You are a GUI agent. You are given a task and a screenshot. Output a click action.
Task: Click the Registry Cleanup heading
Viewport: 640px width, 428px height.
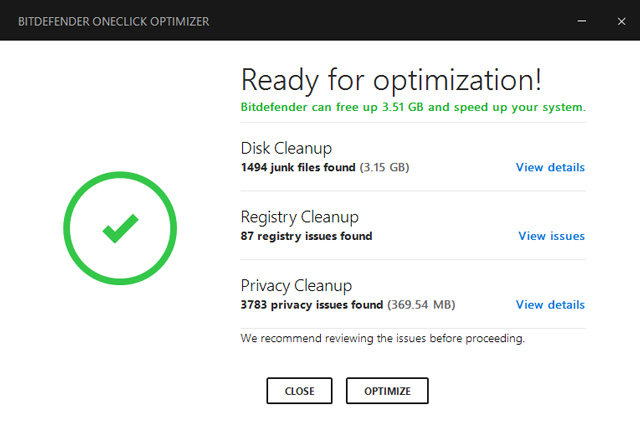point(300,217)
